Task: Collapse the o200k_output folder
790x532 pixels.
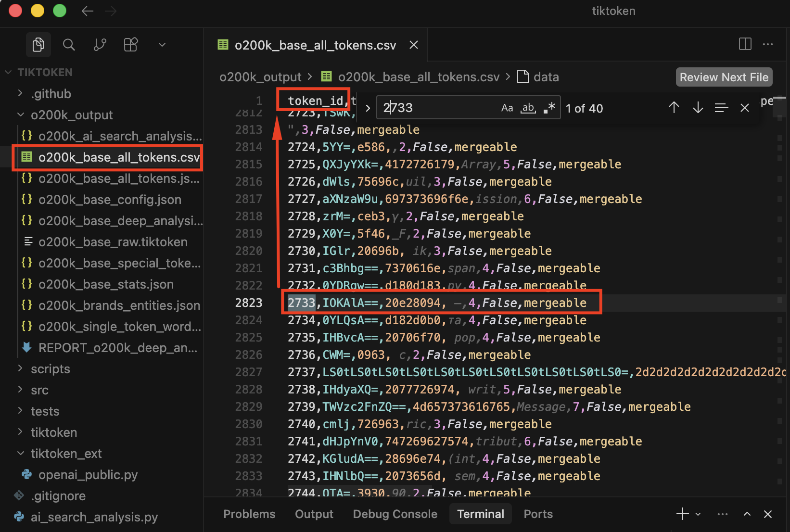Action: click(21, 115)
